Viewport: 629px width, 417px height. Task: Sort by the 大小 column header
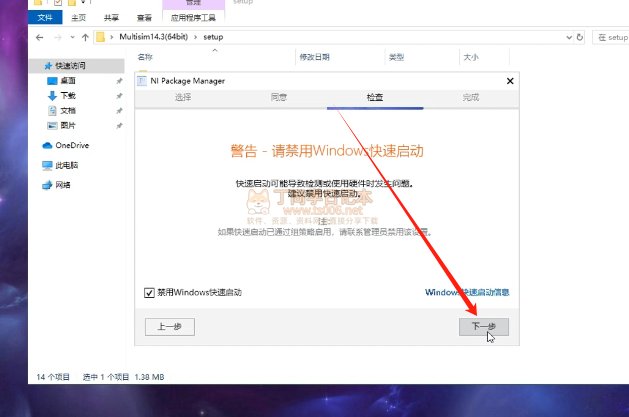coord(471,57)
